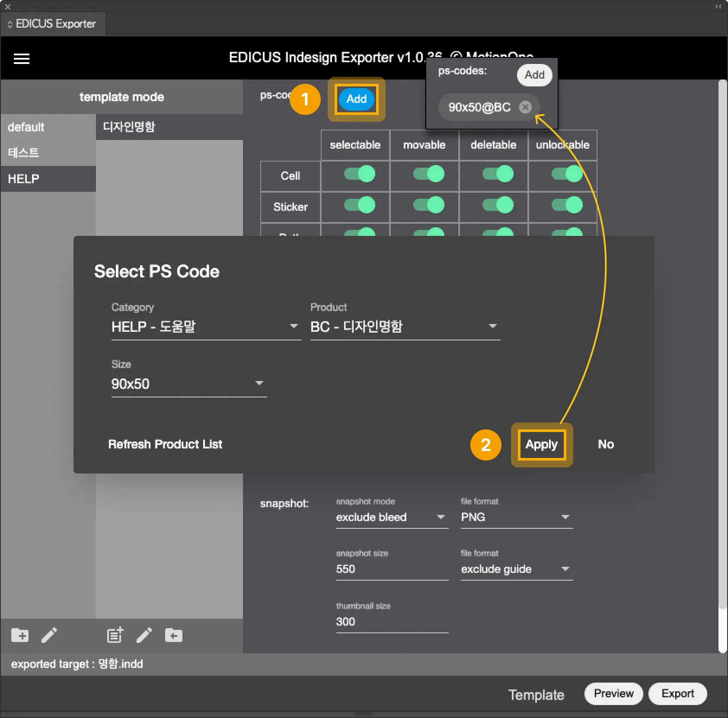This screenshot has height=718, width=728.
Task: Select the 디자인명함 template item
Action: click(x=169, y=127)
